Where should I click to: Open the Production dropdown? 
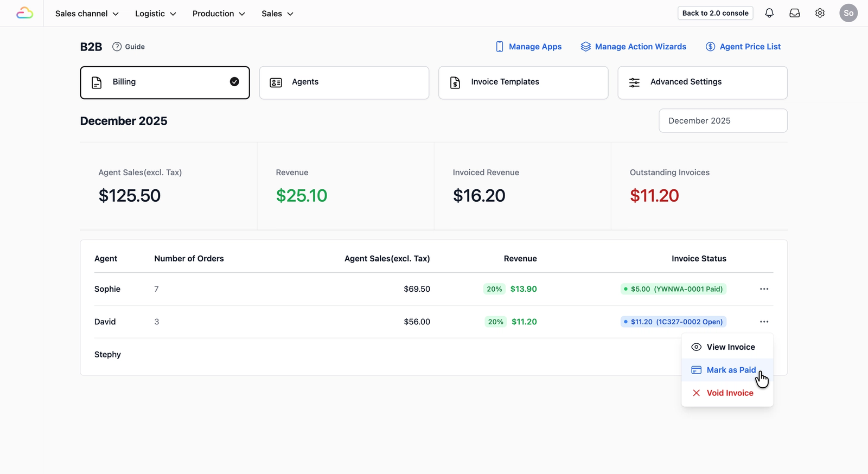click(x=219, y=14)
